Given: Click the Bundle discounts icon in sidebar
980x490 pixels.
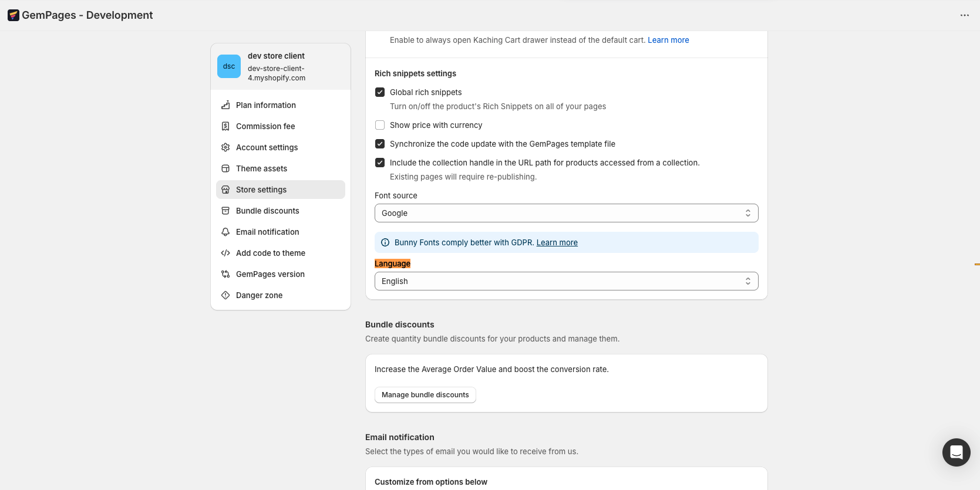Looking at the screenshot, I should pyautogui.click(x=225, y=211).
